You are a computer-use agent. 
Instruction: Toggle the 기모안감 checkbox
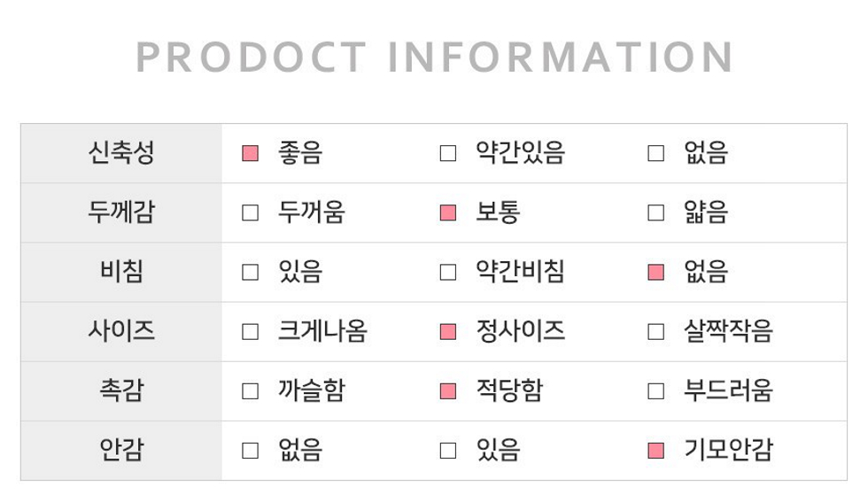coord(656,451)
